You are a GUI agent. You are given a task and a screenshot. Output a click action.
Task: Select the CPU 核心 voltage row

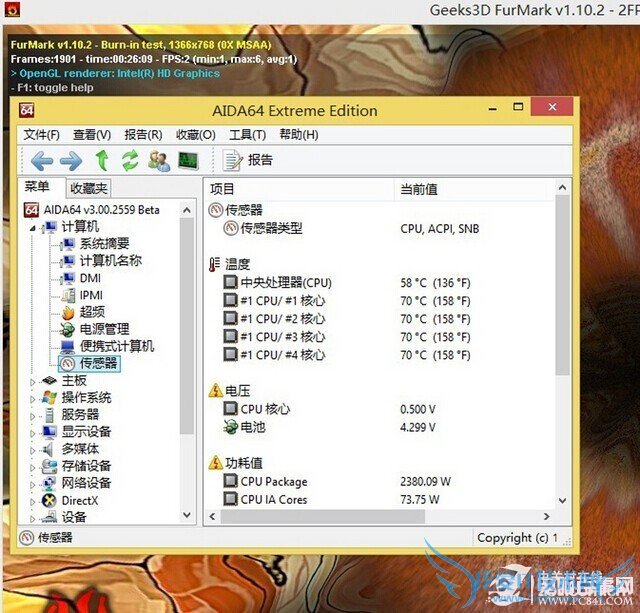point(330,409)
